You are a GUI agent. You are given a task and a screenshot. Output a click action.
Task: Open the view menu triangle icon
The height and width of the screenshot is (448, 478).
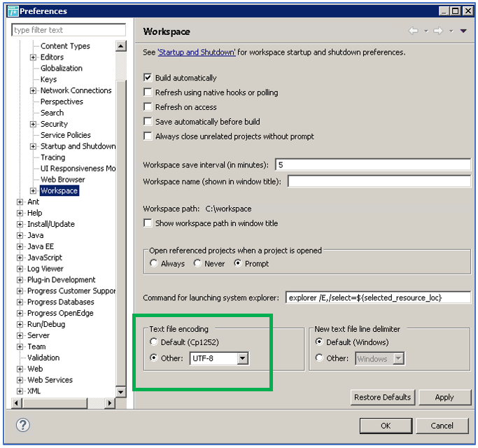coord(463,31)
